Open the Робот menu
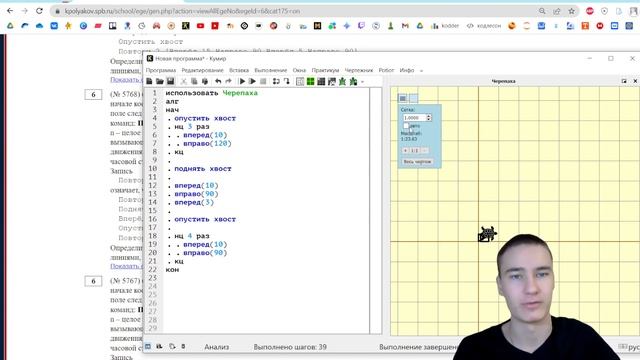 coord(386,70)
